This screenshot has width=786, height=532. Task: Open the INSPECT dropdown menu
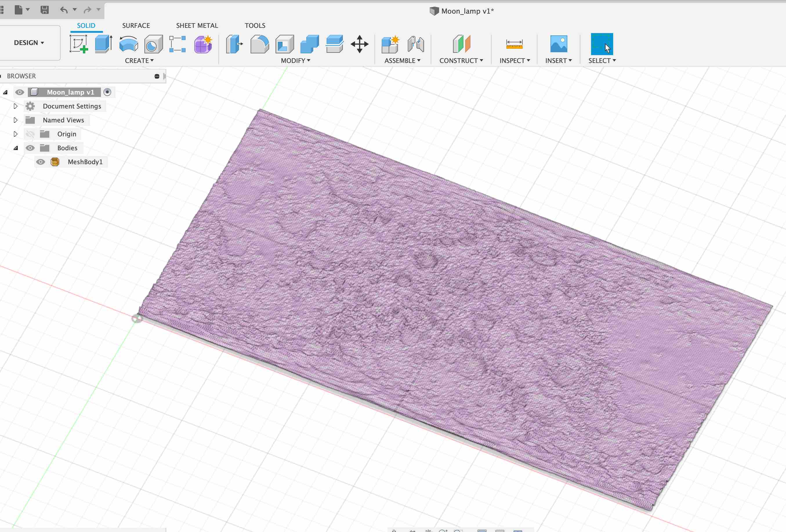pos(515,61)
